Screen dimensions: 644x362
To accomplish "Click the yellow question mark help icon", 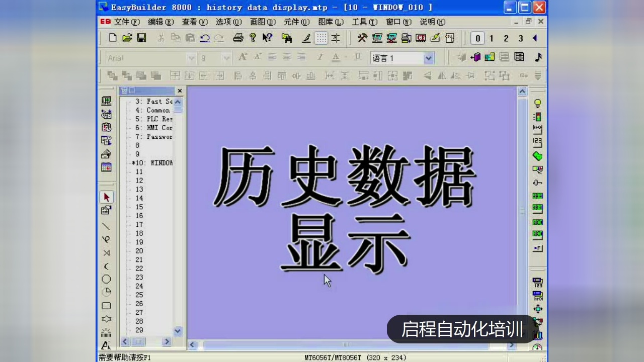I will [x=253, y=38].
